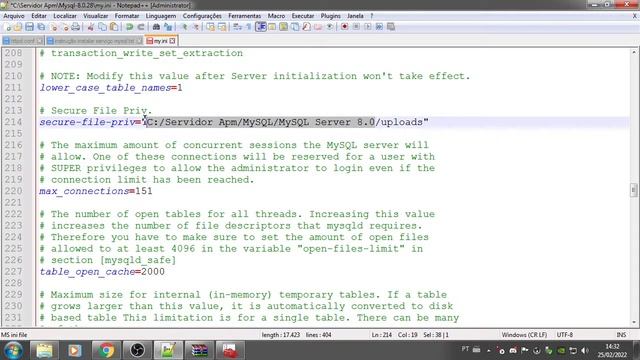
Task: Open the Configurações menu
Action: [x=202, y=16]
